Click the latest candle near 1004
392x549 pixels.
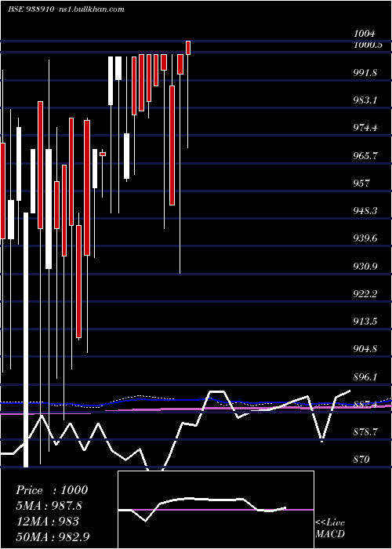(188, 48)
